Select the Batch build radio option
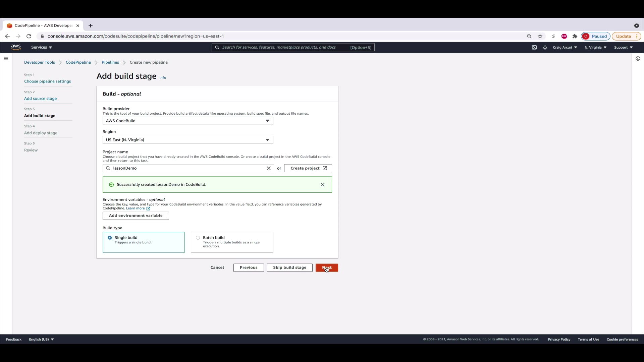 pyautogui.click(x=198, y=238)
